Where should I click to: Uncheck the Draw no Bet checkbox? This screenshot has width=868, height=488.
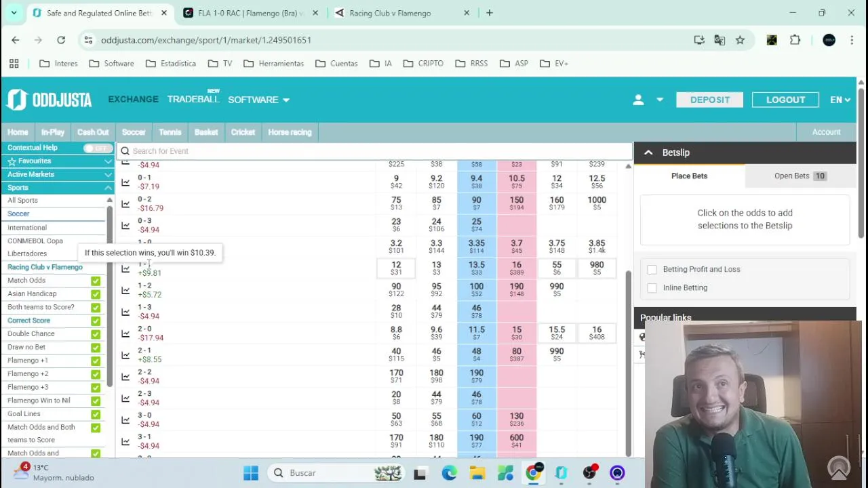tap(96, 347)
